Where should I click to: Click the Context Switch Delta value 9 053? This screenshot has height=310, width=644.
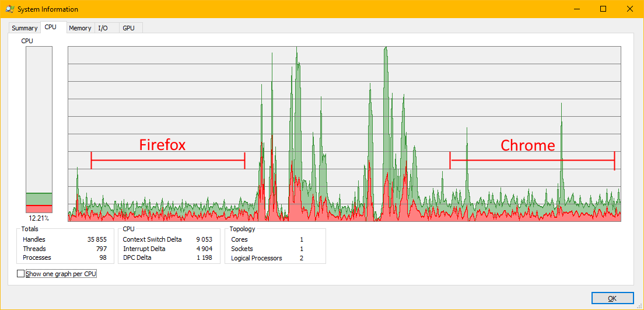[x=204, y=239]
